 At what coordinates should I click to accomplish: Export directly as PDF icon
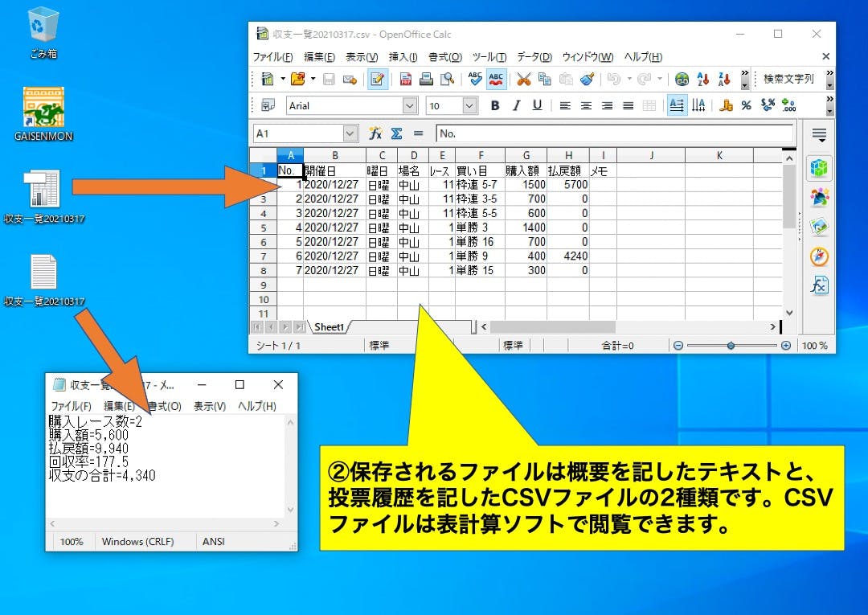405,79
